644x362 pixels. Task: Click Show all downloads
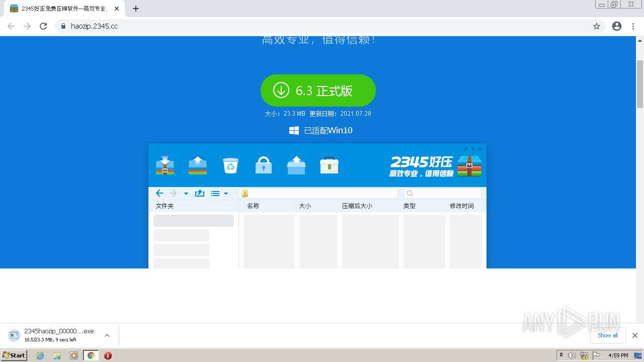tap(608, 335)
